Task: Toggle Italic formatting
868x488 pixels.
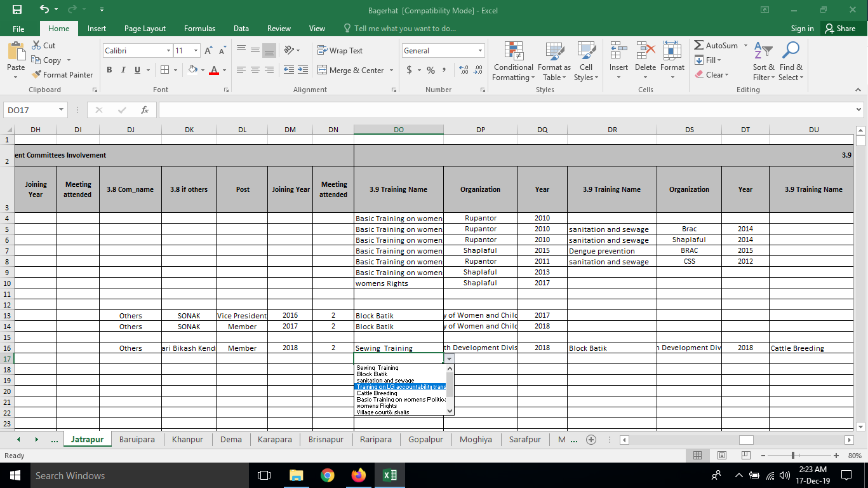Action: click(x=123, y=71)
